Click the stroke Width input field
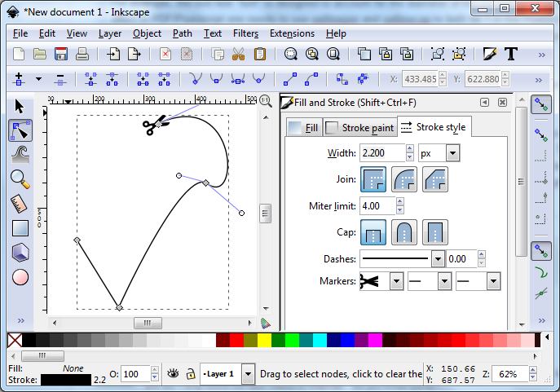Image resolution: width=560 pixels, height=392 pixels. click(x=382, y=153)
